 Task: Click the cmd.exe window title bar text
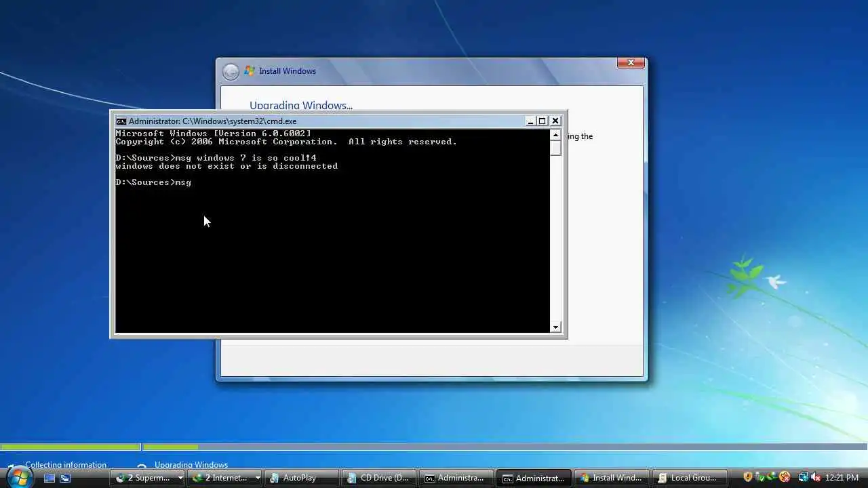[x=212, y=121]
